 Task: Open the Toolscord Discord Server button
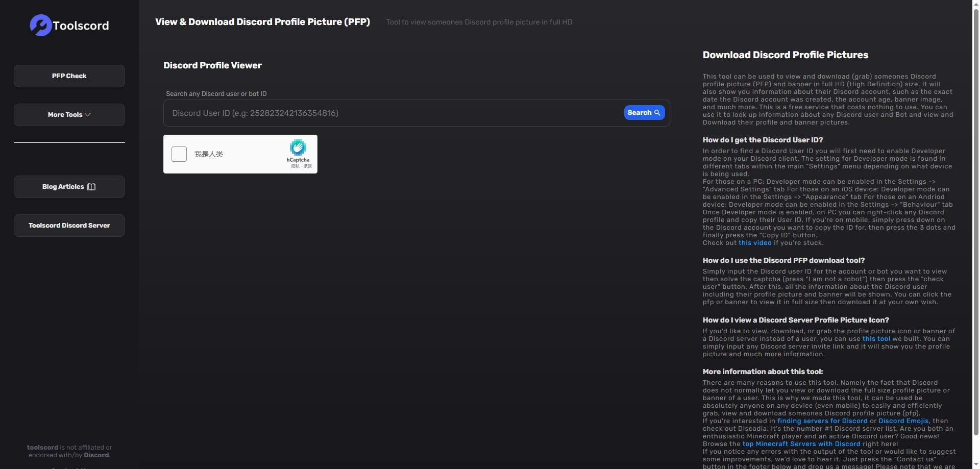coord(69,226)
